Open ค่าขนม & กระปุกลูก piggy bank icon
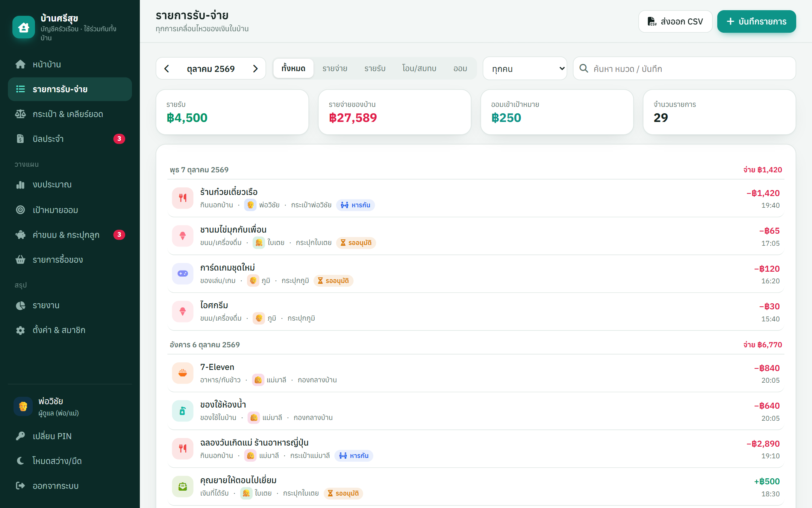812x508 pixels. [20, 235]
